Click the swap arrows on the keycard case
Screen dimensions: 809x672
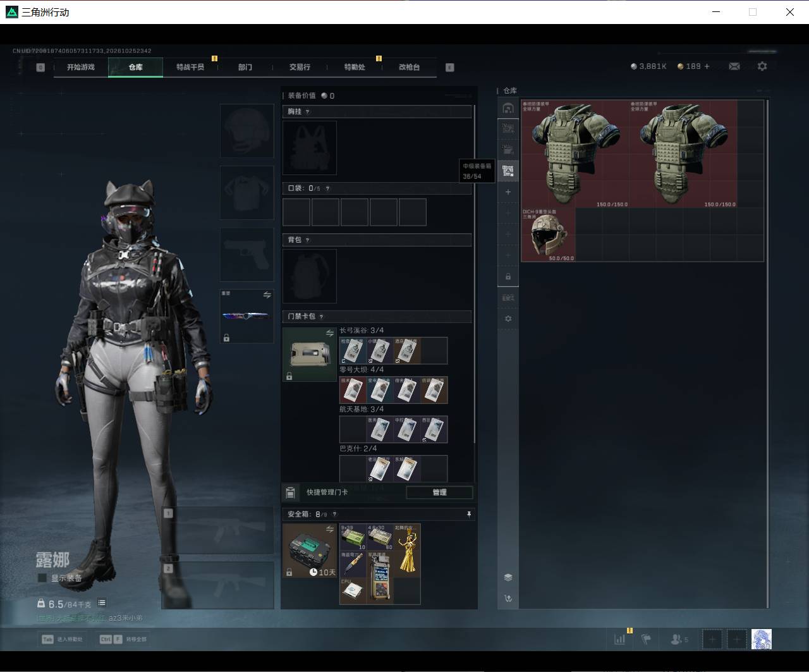click(x=329, y=333)
